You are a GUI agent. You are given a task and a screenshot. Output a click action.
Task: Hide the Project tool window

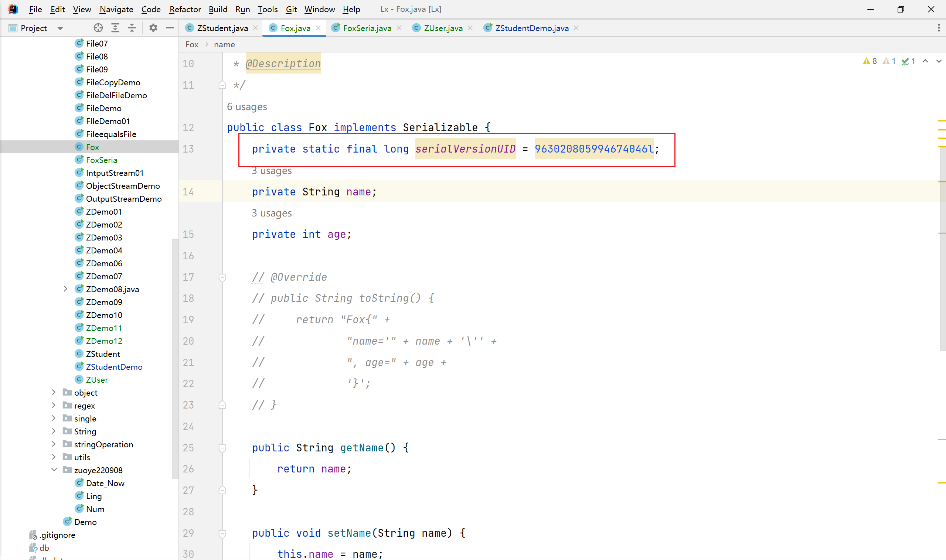170,28
